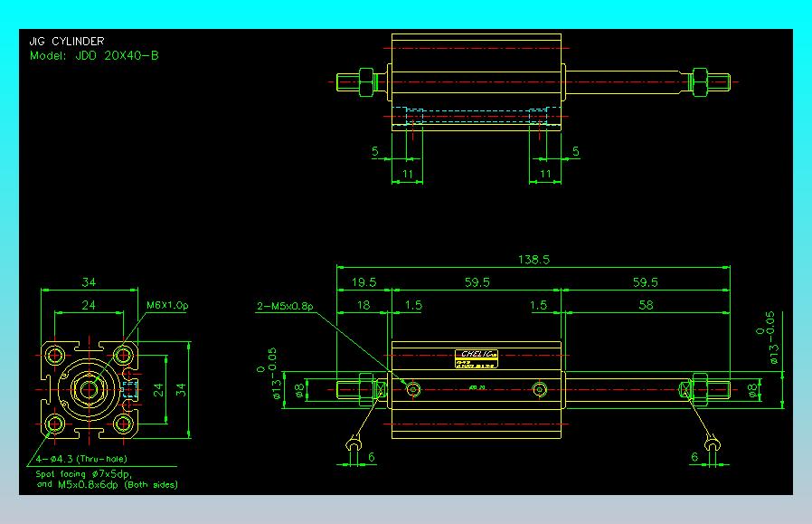Select the "M6X1.0p" thread annotation
The image size is (812, 524).
167,305
